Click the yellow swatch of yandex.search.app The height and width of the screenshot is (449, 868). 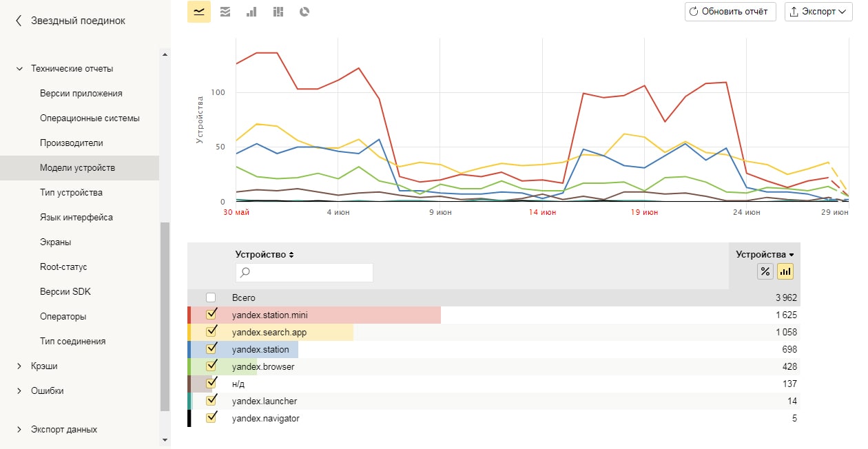189,332
